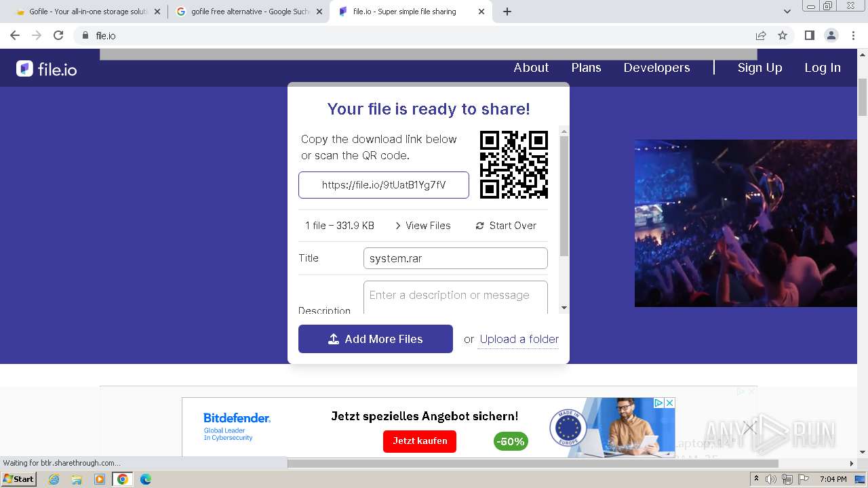Reload the file.io page
This screenshot has width=868, height=488.
click(x=58, y=35)
